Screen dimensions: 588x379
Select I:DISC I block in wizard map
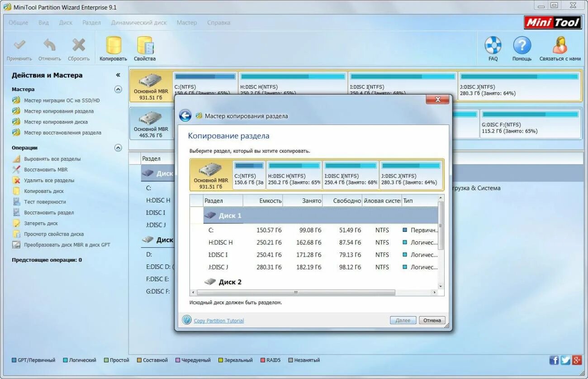[x=351, y=175]
